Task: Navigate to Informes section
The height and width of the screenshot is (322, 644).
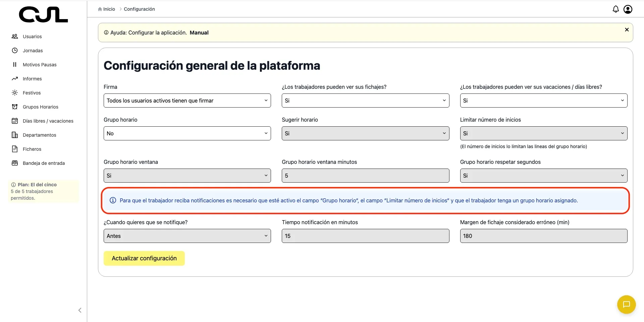Action: [x=32, y=79]
